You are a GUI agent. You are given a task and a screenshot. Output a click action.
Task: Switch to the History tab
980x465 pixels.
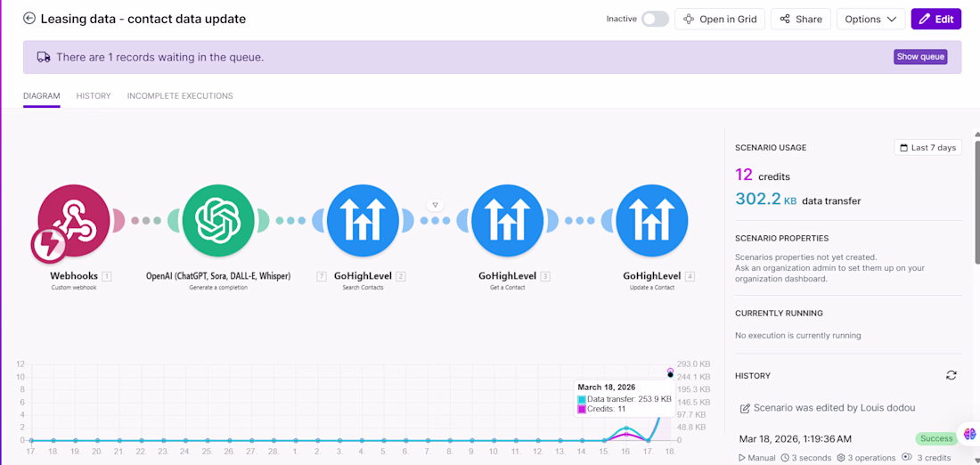(x=94, y=95)
